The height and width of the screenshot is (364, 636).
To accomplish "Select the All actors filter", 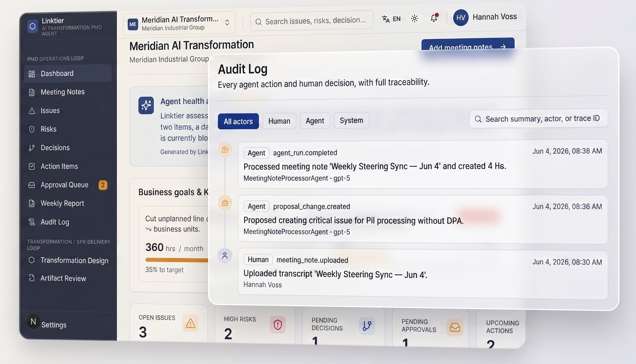I will pyautogui.click(x=238, y=121).
